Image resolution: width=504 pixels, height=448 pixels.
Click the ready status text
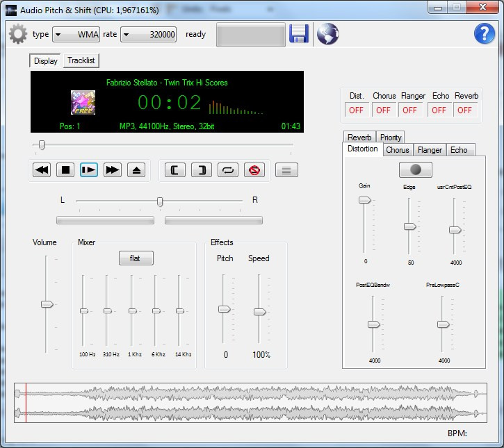pyautogui.click(x=196, y=34)
